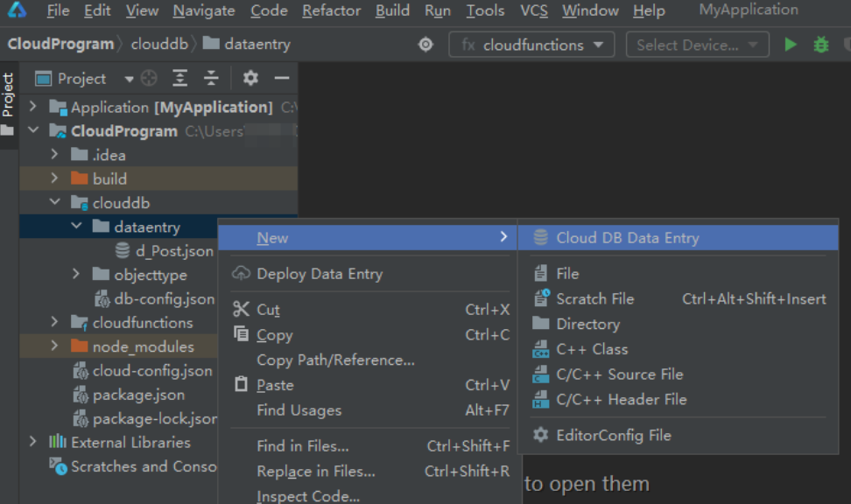This screenshot has height=504, width=851.
Task: Select Cloud DB Data Entry from New submenu
Action: [678, 238]
